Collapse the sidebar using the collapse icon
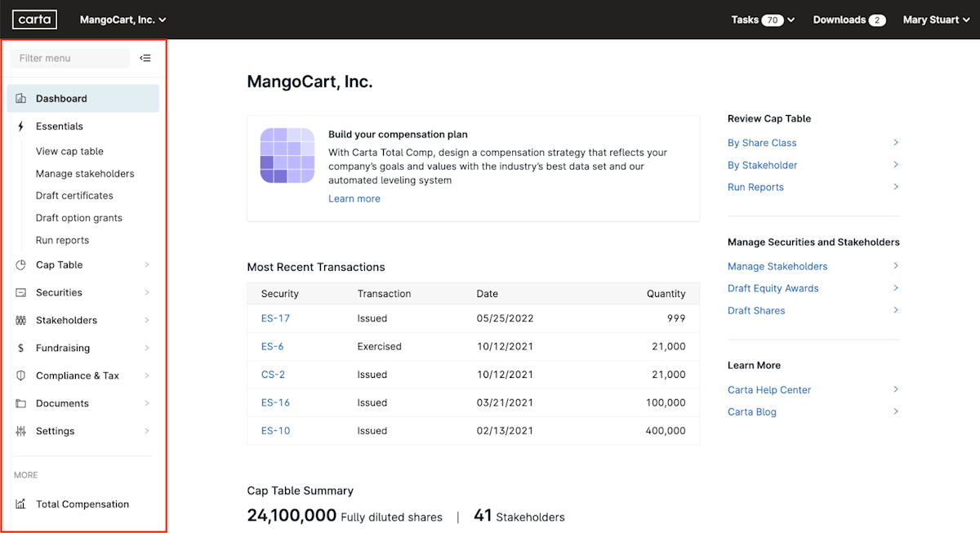Image resolution: width=980 pixels, height=533 pixels. point(145,58)
